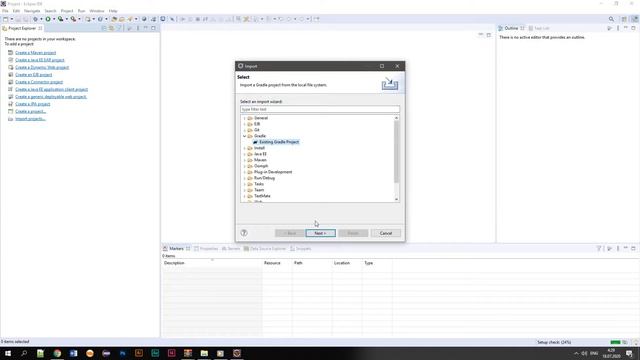
Task: Select the Project Explorer tab
Action: pos(22,28)
